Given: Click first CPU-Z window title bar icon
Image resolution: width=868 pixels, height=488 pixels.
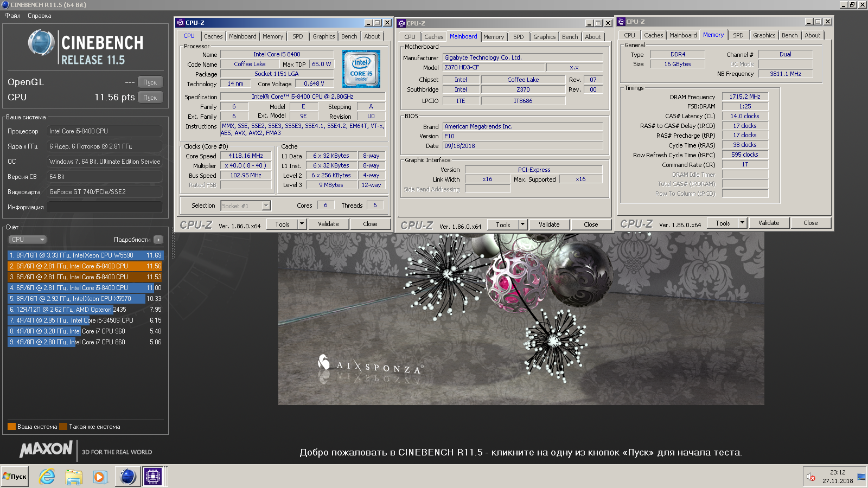Looking at the screenshot, I should (180, 23).
